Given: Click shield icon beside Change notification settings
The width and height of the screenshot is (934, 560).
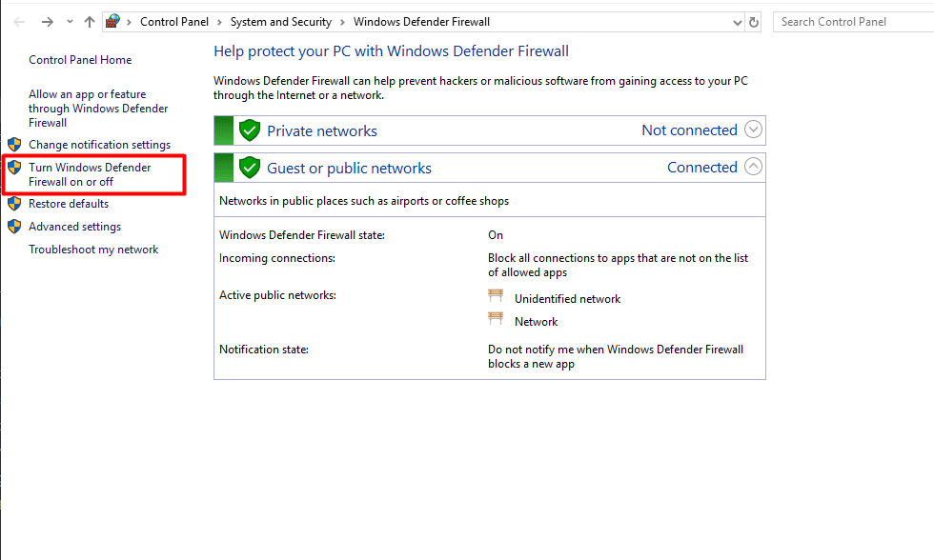Looking at the screenshot, I should pyautogui.click(x=14, y=145).
